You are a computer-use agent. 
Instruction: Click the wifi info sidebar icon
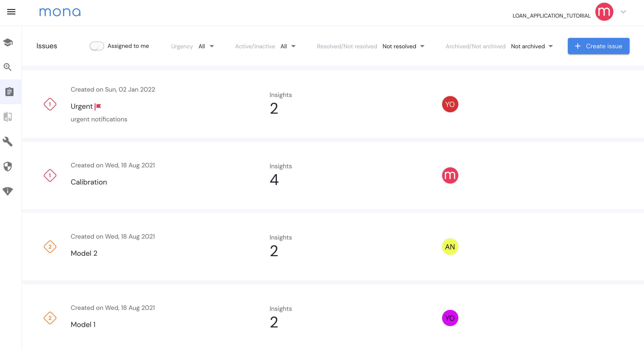8,191
